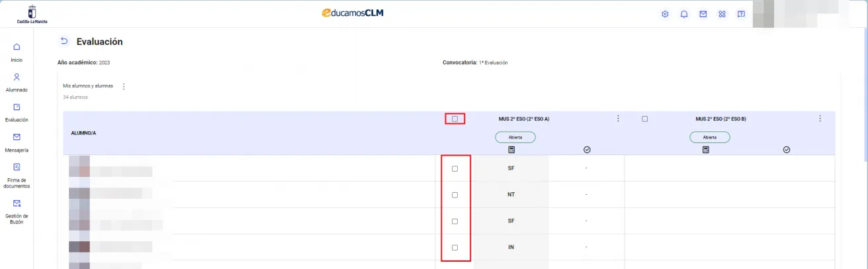
Task: Open the applications grid icon
Action: 722,14
